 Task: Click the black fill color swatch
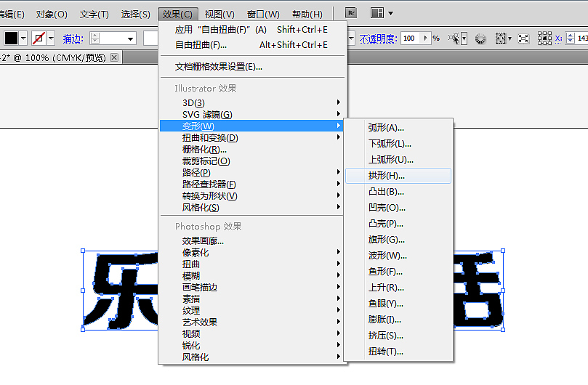pos(11,38)
